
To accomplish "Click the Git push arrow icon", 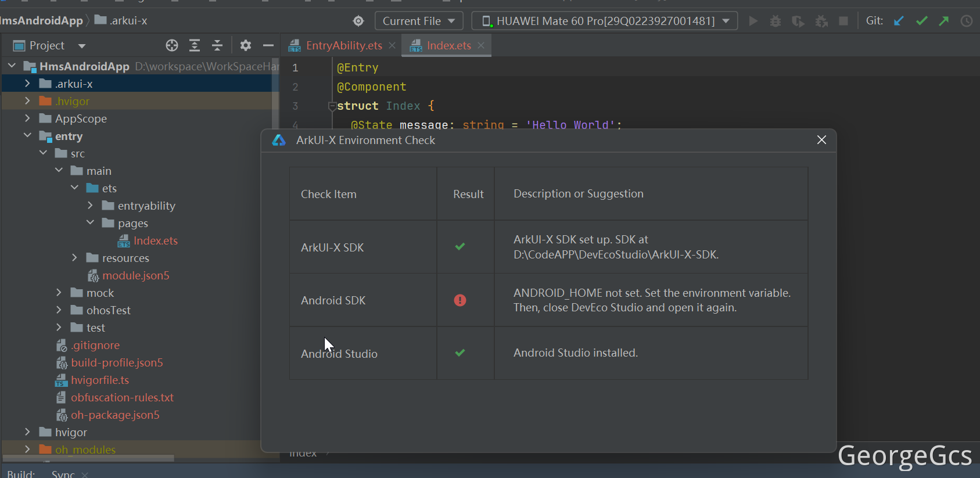I will 944,21.
